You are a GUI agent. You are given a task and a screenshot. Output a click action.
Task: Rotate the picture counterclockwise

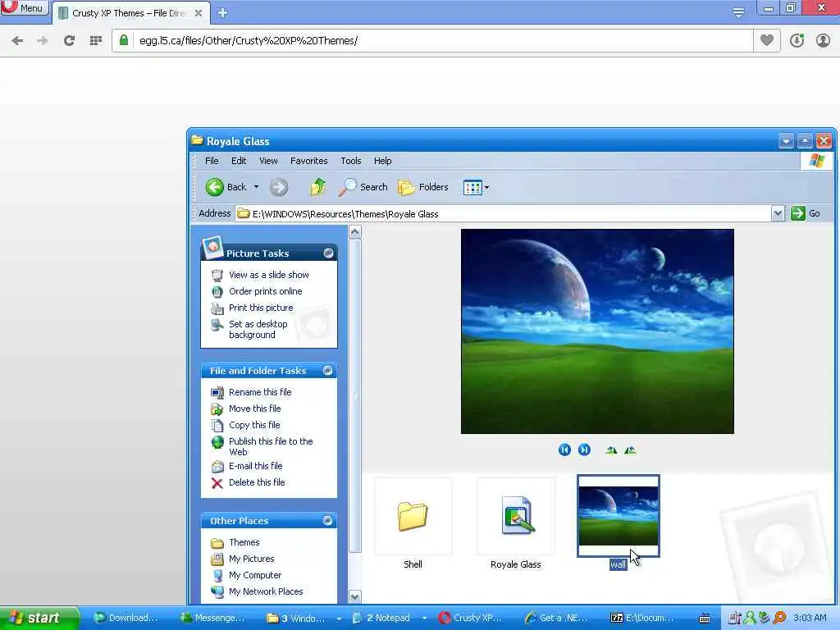pos(630,450)
